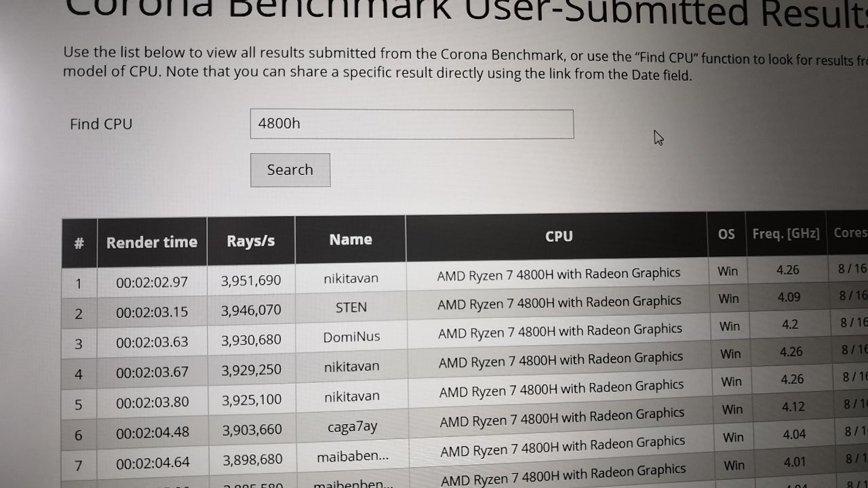
Task: Click the Win OS cell in STEN's row
Action: pyautogui.click(x=729, y=298)
